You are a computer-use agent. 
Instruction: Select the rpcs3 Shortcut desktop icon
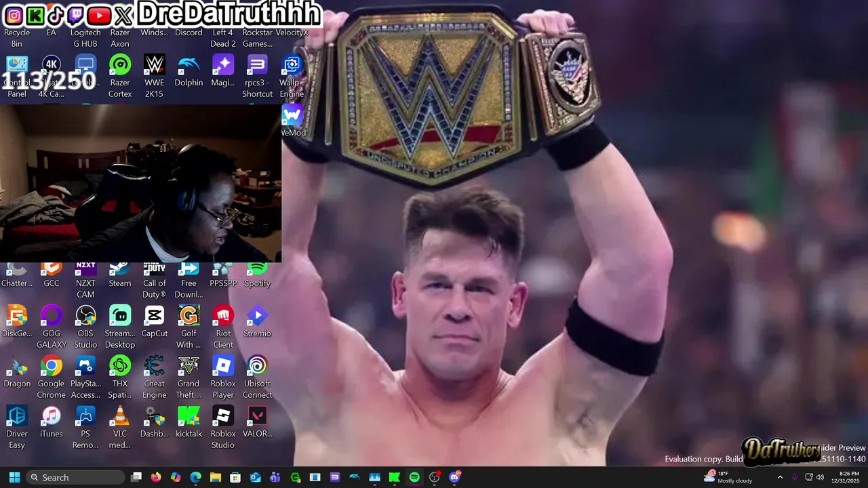pos(257,77)
